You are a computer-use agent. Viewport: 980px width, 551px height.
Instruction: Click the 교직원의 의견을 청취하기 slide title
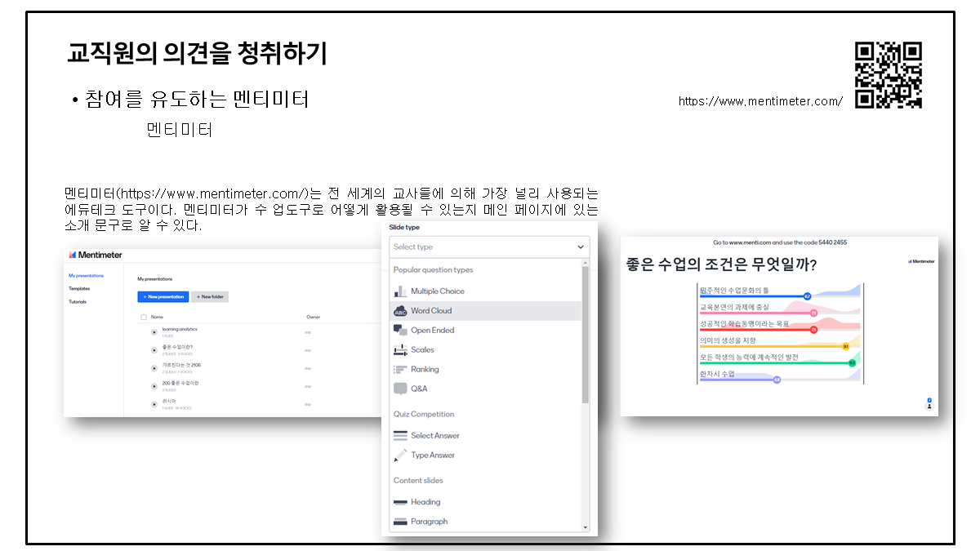[197, 54]
